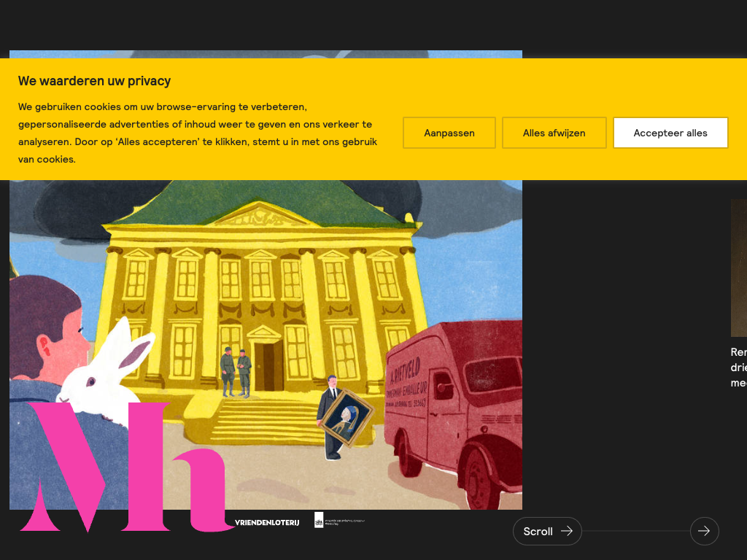Open cookie preferences with Aanpassen
Image resolution: width=747 pixels, height=560 pixels.
(449, 133)
